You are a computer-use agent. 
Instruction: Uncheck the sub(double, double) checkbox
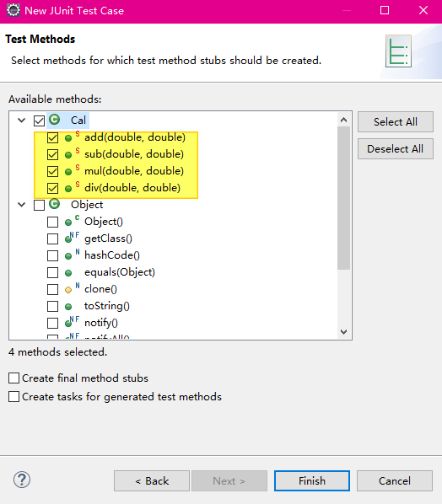tap(52, 154)
